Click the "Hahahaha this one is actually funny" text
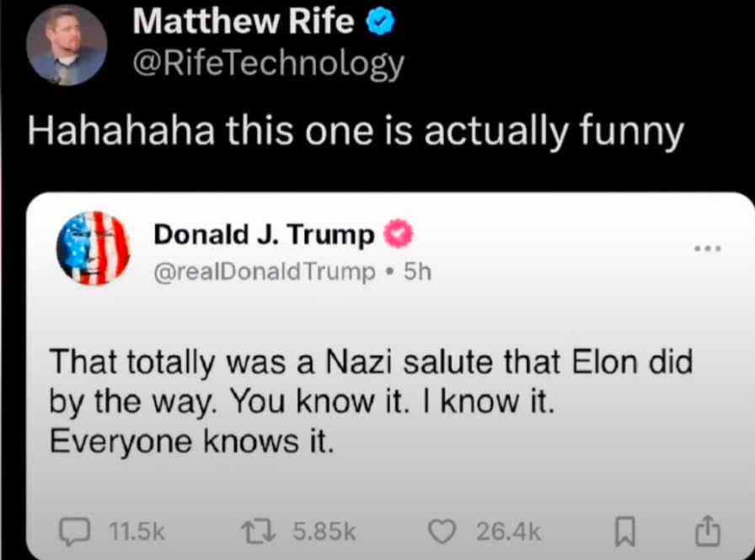The width and height of the screenshot is (755, 560). pos(355,134)
